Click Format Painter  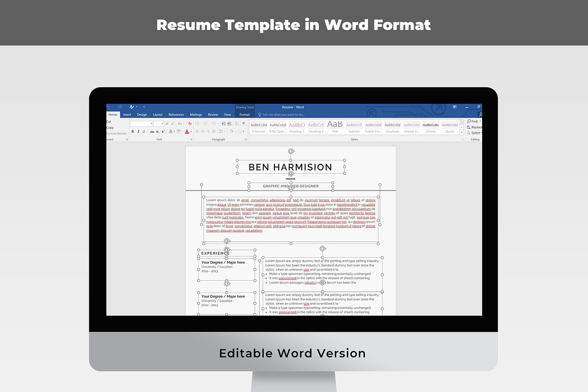(x=117, y=133)
